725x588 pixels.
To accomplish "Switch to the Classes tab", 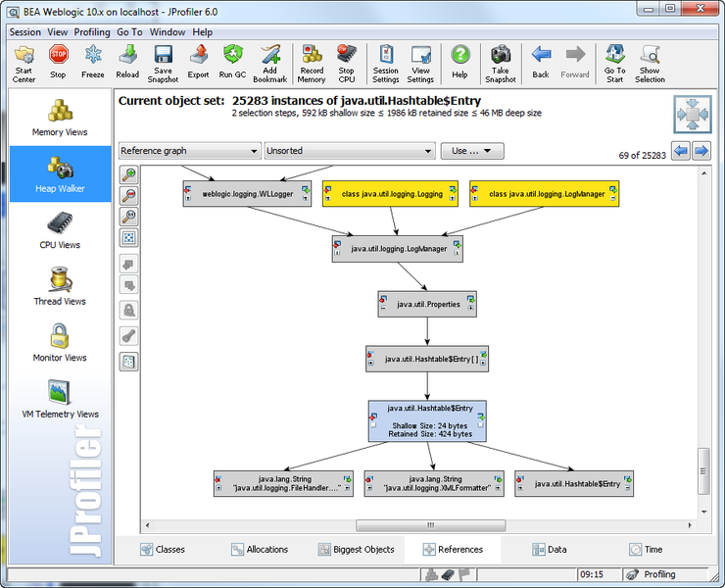I will (x=163, y=549).
